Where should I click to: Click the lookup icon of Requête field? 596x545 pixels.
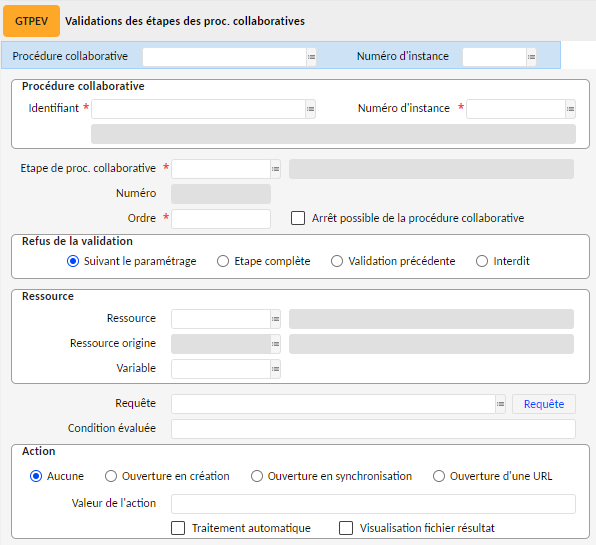point(501,404)
